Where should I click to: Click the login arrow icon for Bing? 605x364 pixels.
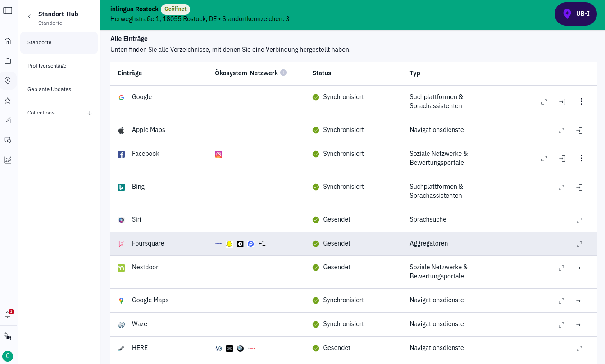coord(579,187)
